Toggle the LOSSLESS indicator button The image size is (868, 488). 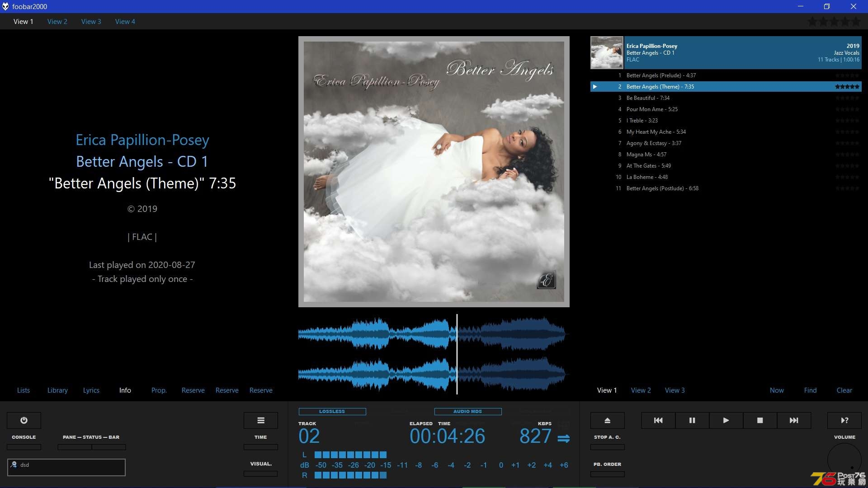[x=332, y=411]
